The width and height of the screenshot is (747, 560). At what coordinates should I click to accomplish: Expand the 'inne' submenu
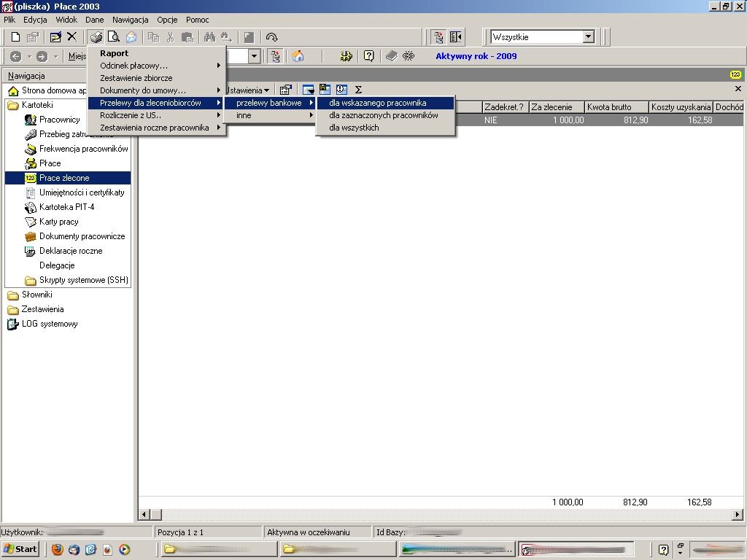click(x=270, y=115)
